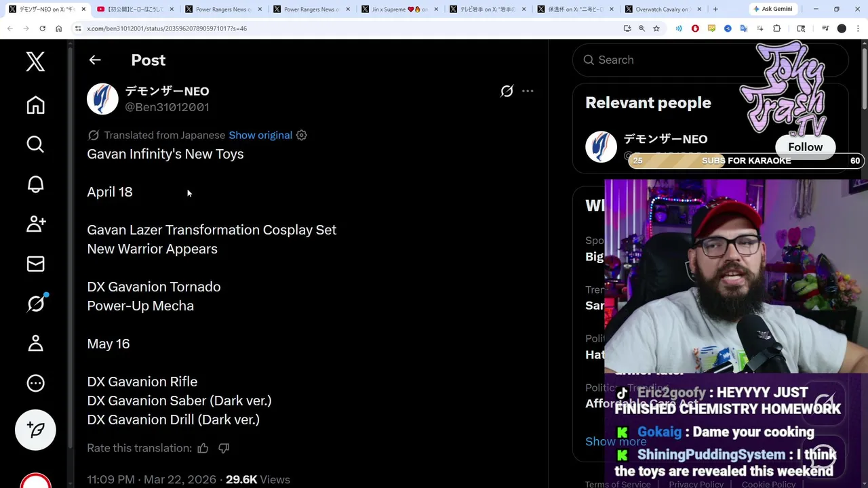Bookmark this page with the star icon
This screenshot has height=488, width=868.
click(656, 28)
